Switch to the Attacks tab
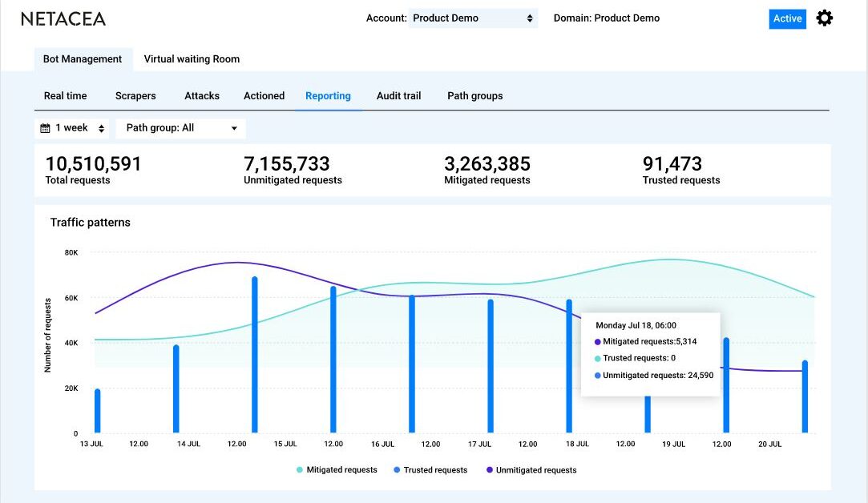868x503 pixels. 201,95
